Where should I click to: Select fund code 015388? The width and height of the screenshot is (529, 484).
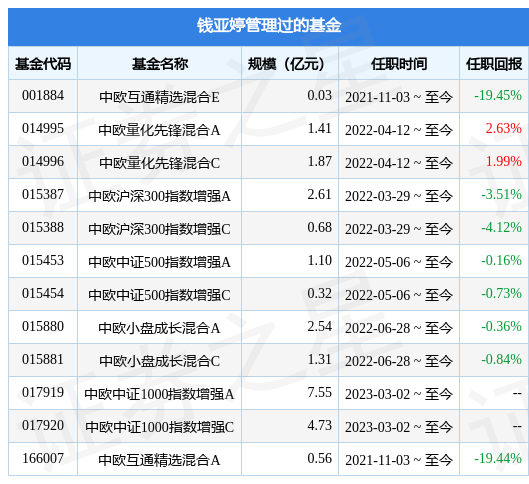pos(43,227)
